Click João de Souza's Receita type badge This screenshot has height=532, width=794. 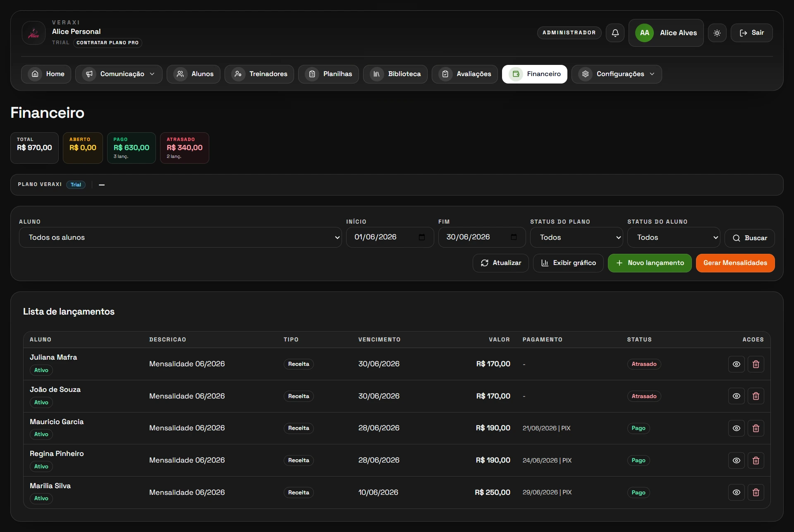299,396
